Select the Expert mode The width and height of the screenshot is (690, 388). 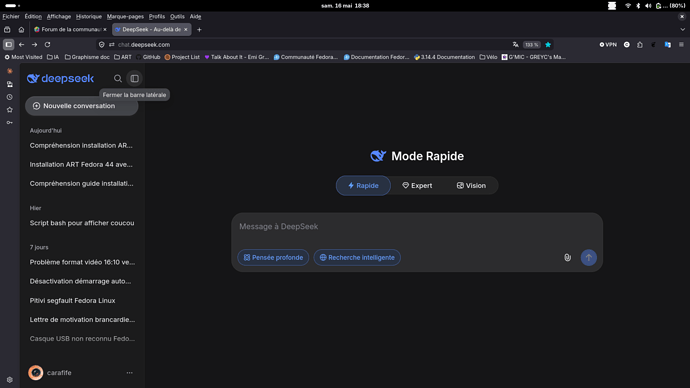[417, 186]
